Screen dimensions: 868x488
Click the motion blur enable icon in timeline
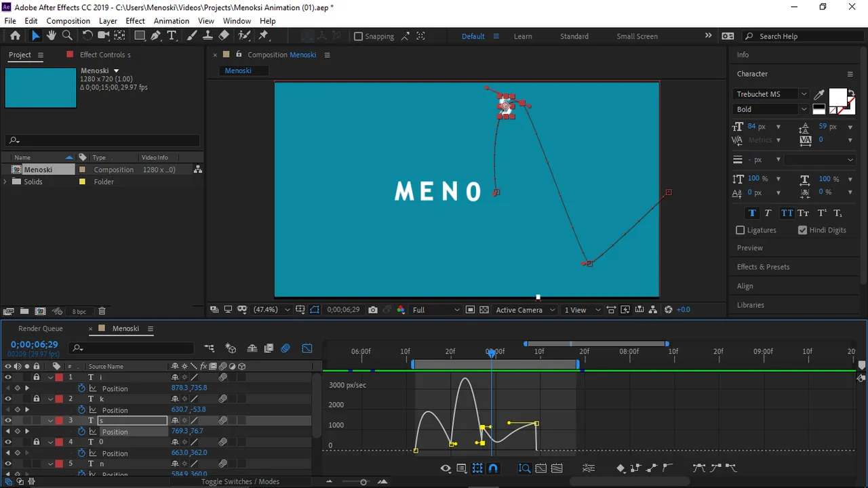click(x=285, y=348)
